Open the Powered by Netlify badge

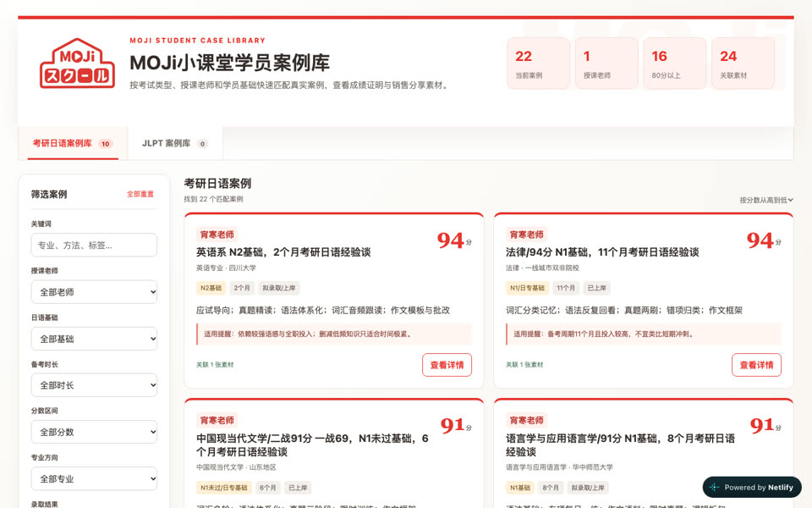(x=752, y=488)
